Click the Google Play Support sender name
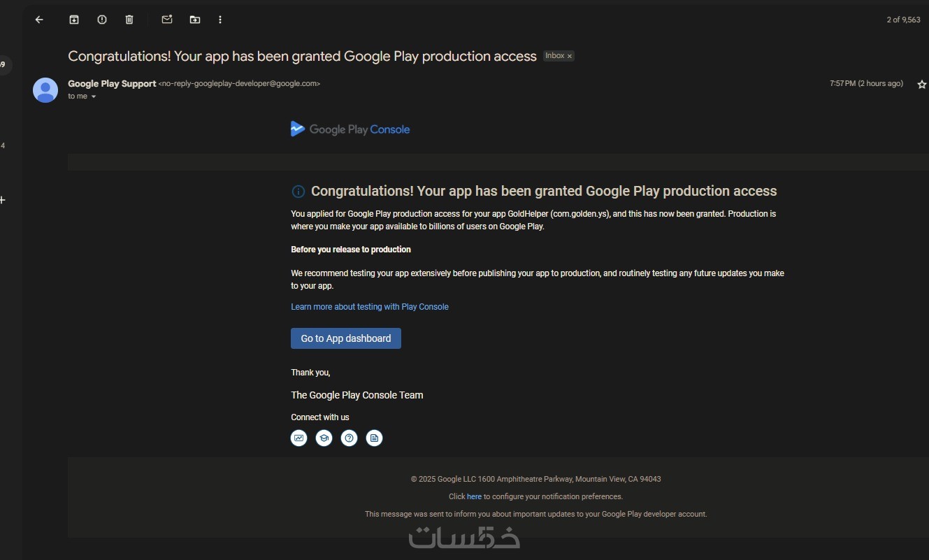Viewport: 929px width, 560px height. [x=112, y=84]
